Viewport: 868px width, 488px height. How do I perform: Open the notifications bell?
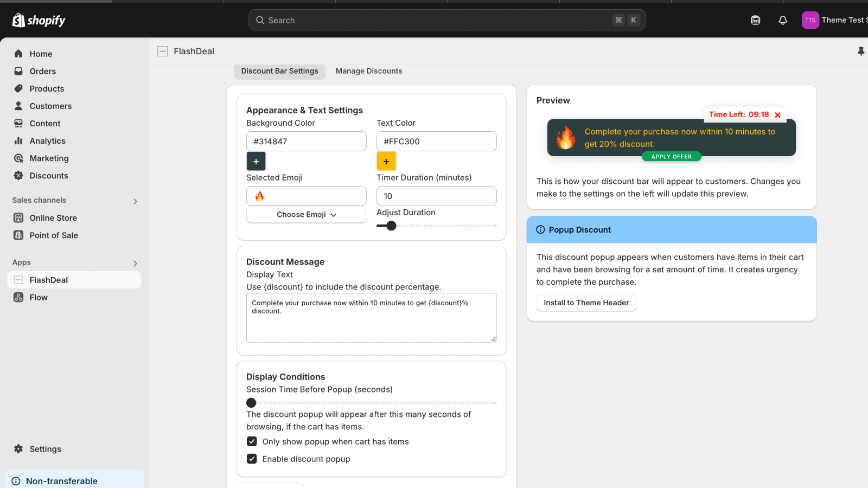pyautogui.click(x=782, y=20)
